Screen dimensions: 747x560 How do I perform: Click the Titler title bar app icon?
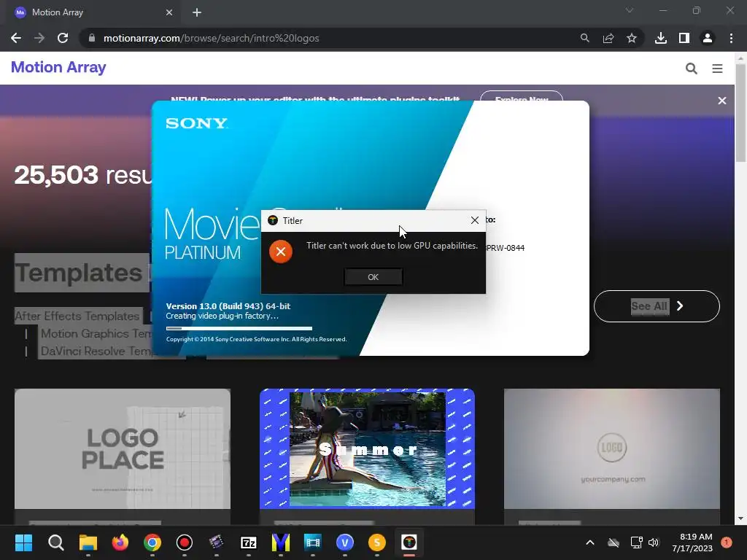click(x=273, y=220)
